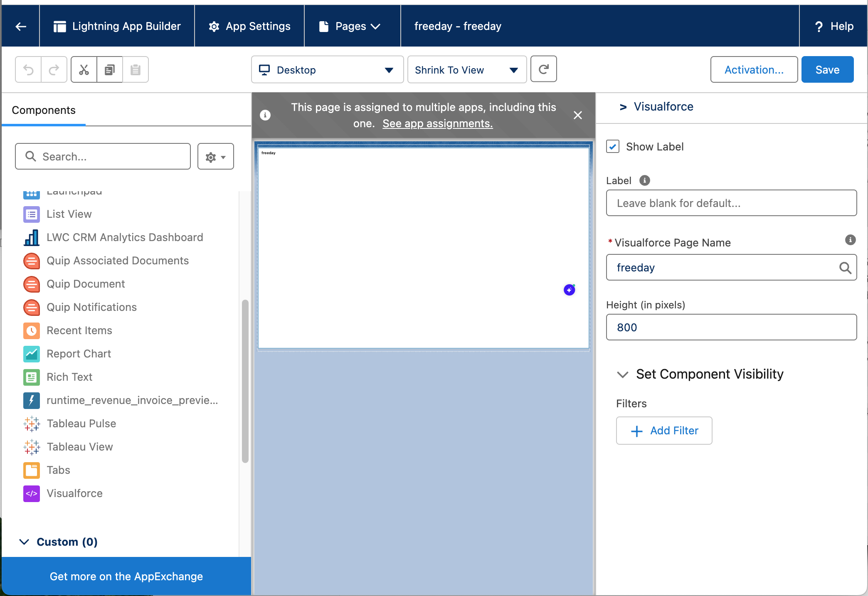Open the Desktop form factor dropdown
Viewport: 868px width, 596px height.
click(x=327, y=70)
